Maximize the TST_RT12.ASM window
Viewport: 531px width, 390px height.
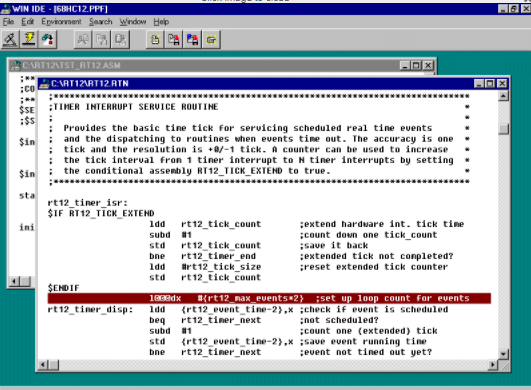point(416,65)
